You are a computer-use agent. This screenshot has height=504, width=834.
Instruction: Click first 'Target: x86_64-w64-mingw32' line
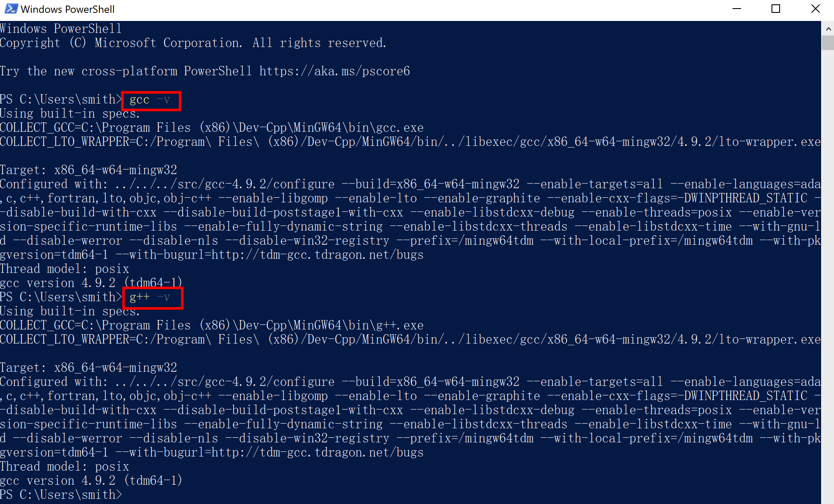point(89,170)
